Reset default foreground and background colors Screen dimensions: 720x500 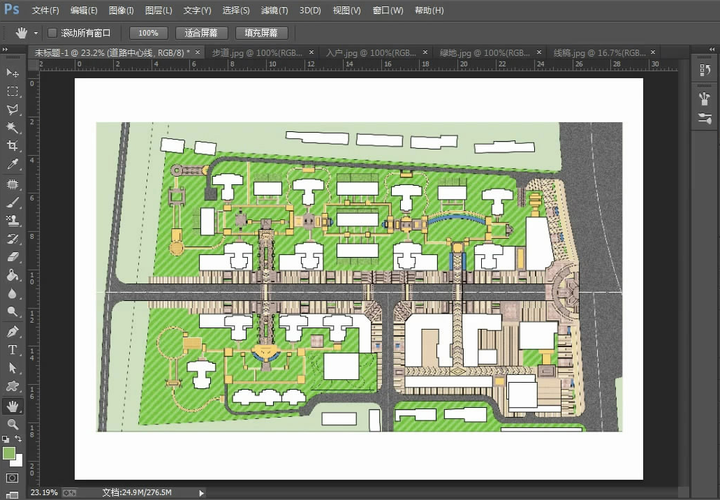(x=6, y=439)
